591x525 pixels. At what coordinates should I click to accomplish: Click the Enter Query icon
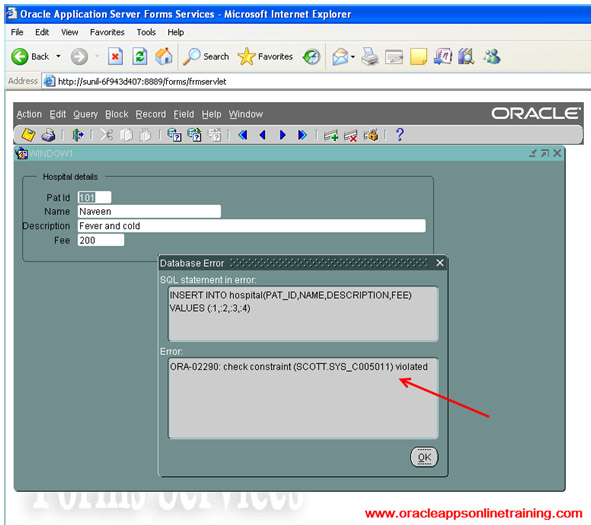coord(175,135)
